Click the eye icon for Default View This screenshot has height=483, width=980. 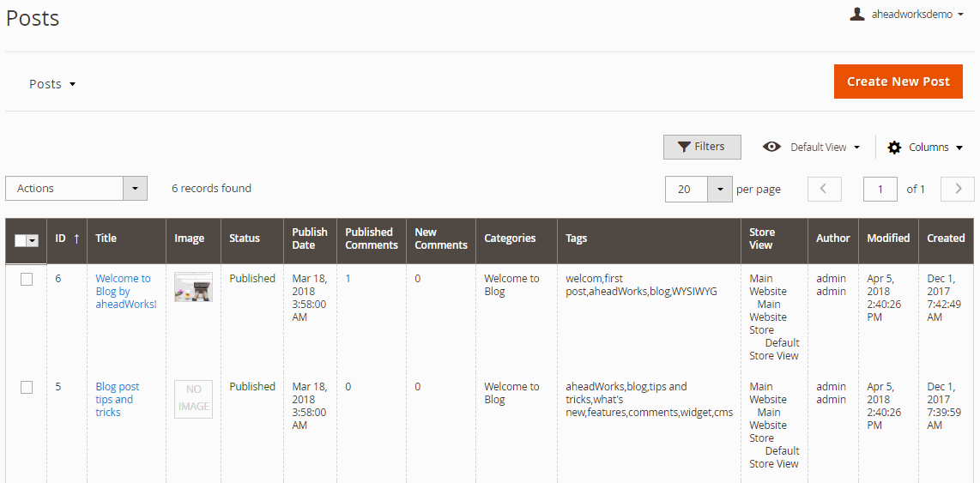pyautogui.click(x=771, y=147)
